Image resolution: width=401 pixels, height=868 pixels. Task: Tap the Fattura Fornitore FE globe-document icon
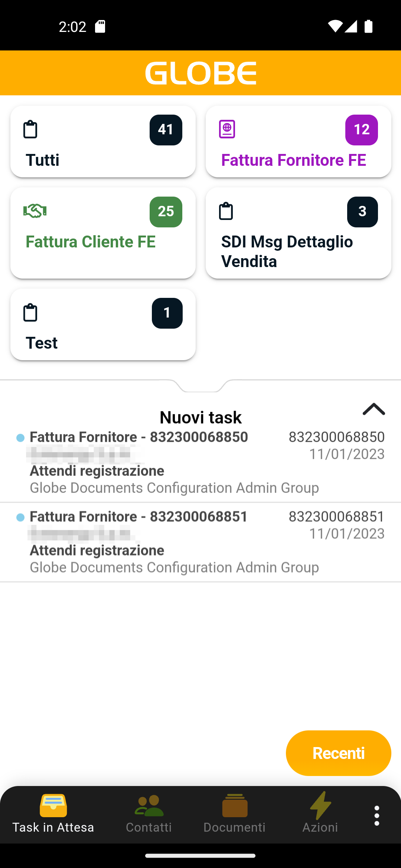(227, 129)
